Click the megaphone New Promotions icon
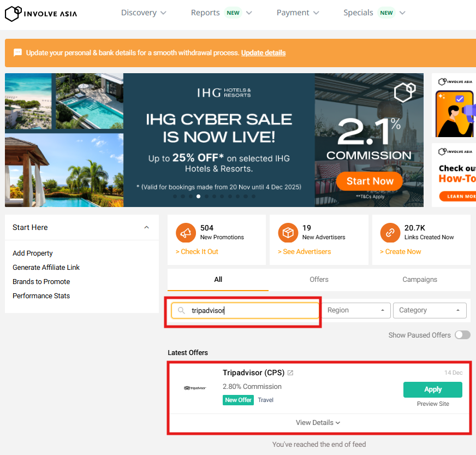The height and width of the screenshot is (455, 476). click(186, 233)
